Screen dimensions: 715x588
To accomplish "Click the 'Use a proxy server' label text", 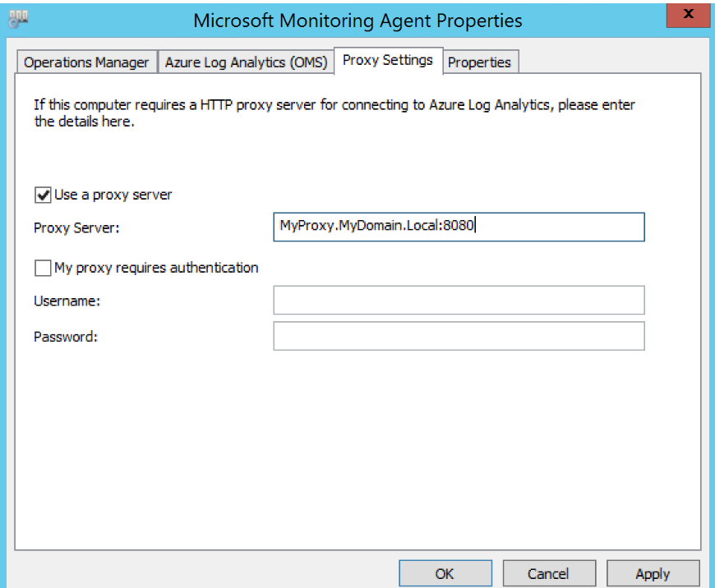I will pos(113,195).
